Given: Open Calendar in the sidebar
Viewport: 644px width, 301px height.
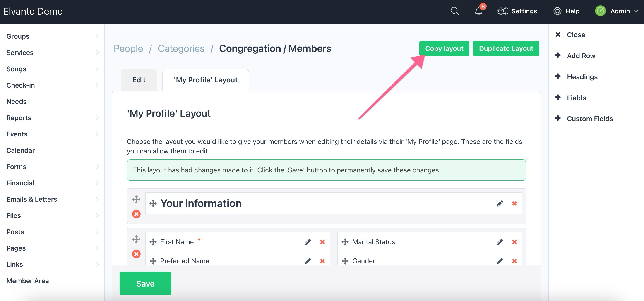Looking at the screenshot, I should [21, 150].
